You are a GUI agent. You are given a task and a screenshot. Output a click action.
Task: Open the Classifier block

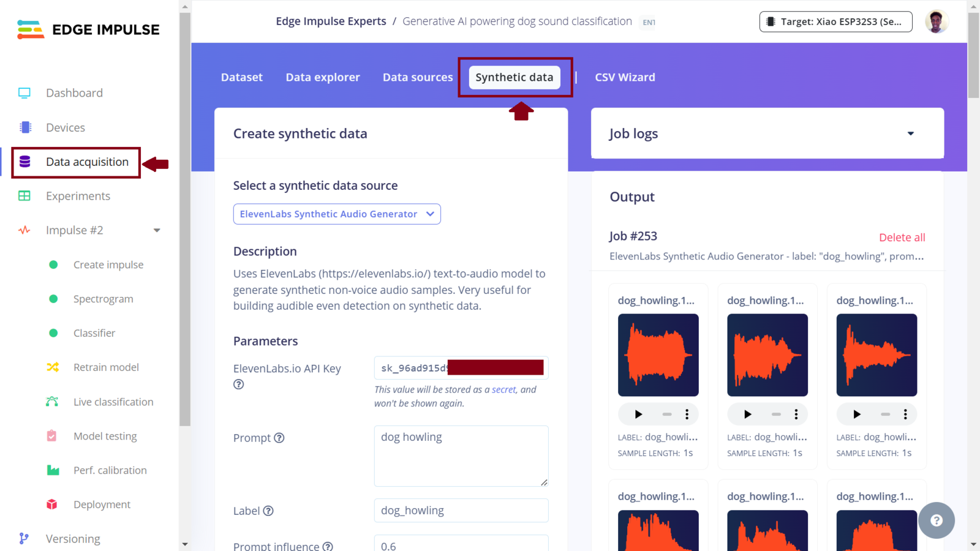point(94,333)
